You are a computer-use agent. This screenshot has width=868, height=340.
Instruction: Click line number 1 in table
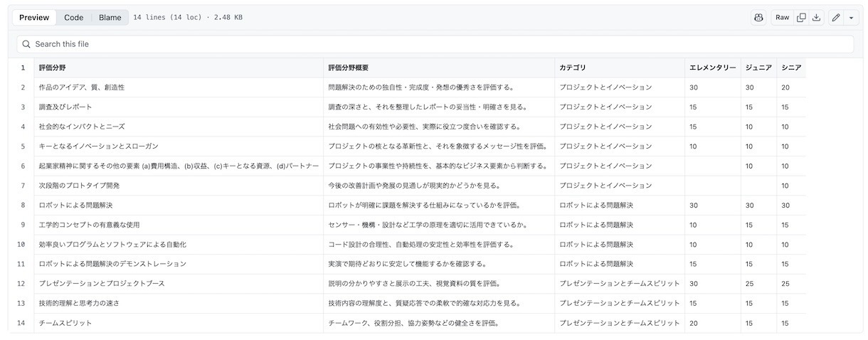click(23, 68)
